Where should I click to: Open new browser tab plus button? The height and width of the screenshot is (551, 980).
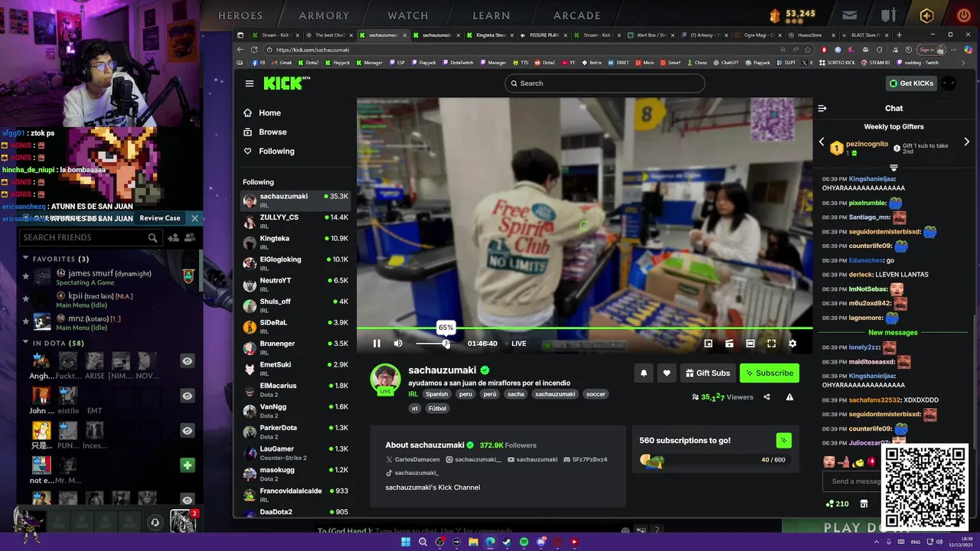coord(899,35)
